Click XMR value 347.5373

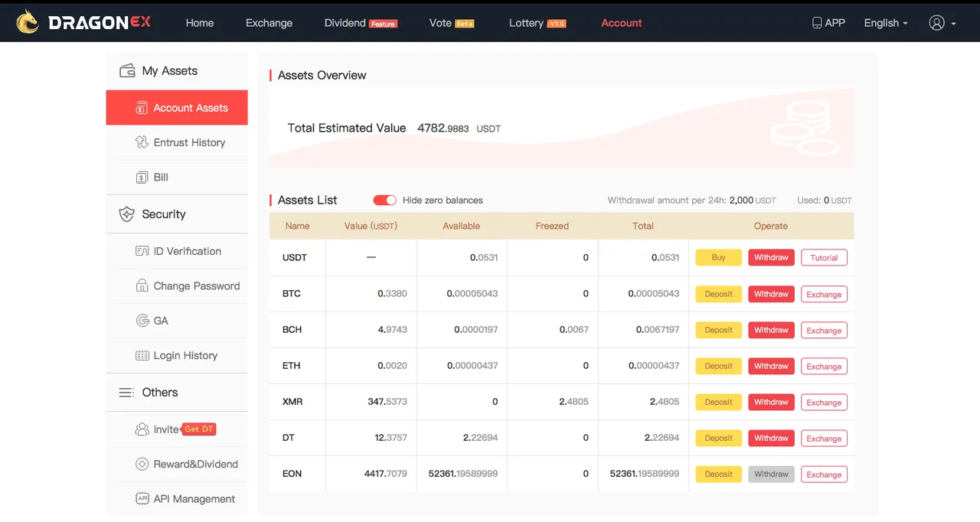(x=386, y=402)
